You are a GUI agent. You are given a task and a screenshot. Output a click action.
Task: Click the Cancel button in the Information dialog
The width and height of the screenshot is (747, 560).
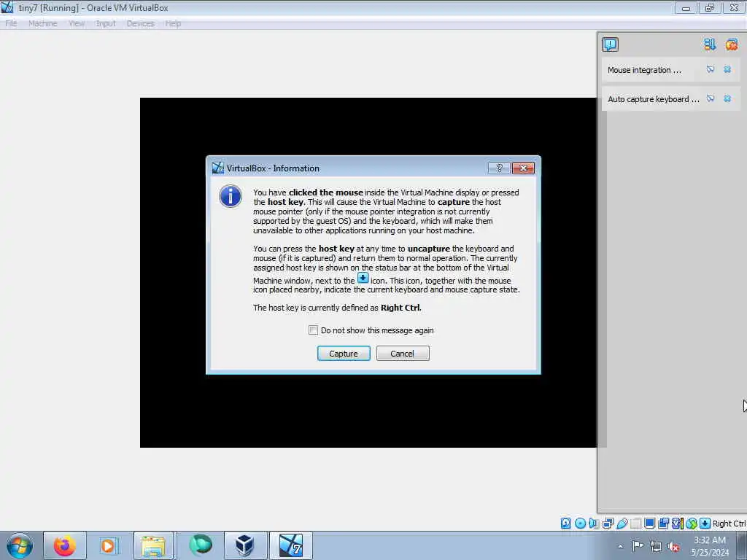403,354
